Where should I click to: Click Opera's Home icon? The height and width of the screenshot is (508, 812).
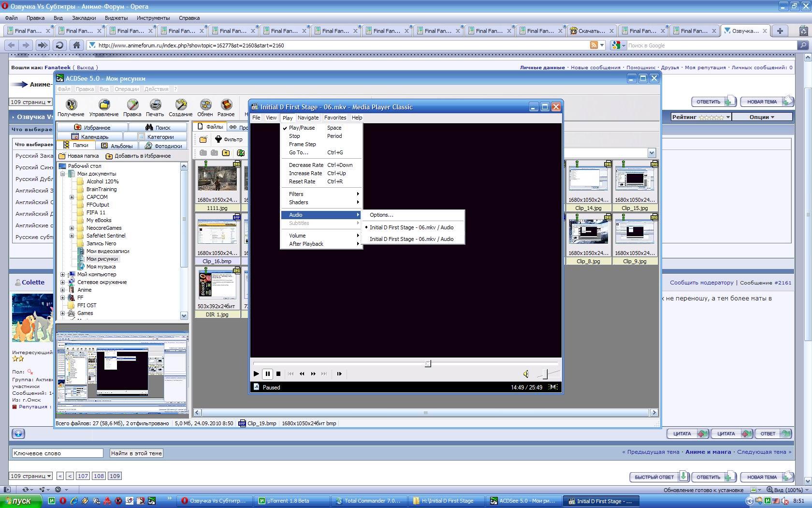76,45
